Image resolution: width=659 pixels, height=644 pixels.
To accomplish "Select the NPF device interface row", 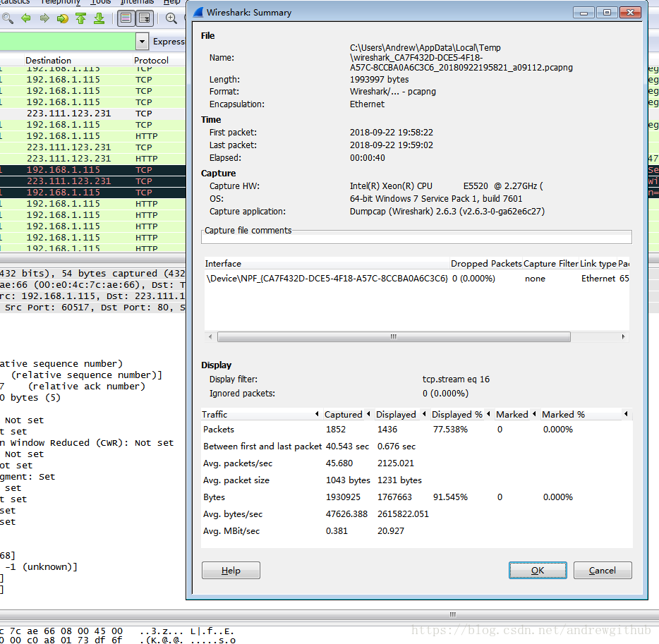I will (x=416, y=279).
